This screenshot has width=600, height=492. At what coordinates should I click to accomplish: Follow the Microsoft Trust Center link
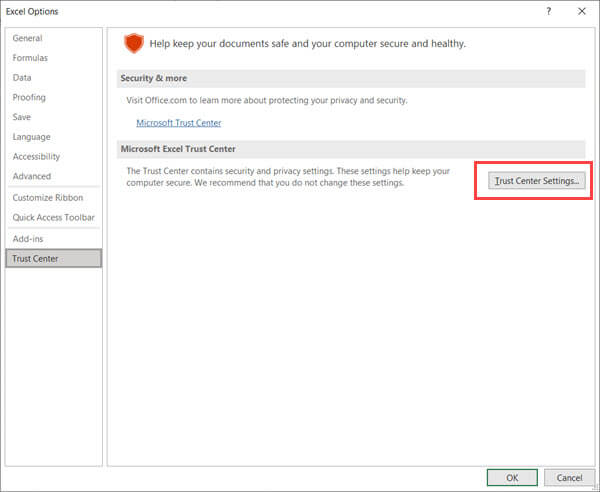[x=178, y=123]
